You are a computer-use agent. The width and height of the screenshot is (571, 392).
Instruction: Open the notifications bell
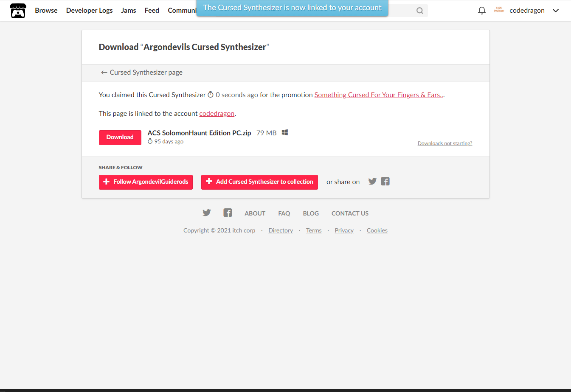coord(481,11)
